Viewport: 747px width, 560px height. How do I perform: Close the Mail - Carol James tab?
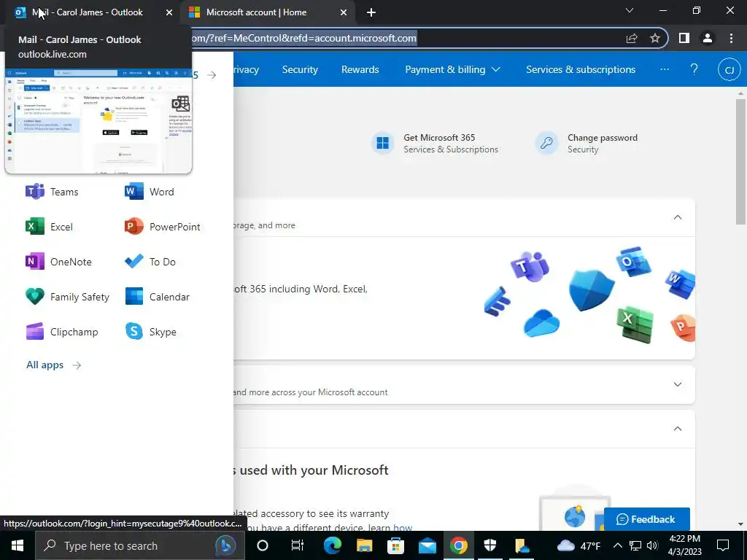click(x=169, y=13)
